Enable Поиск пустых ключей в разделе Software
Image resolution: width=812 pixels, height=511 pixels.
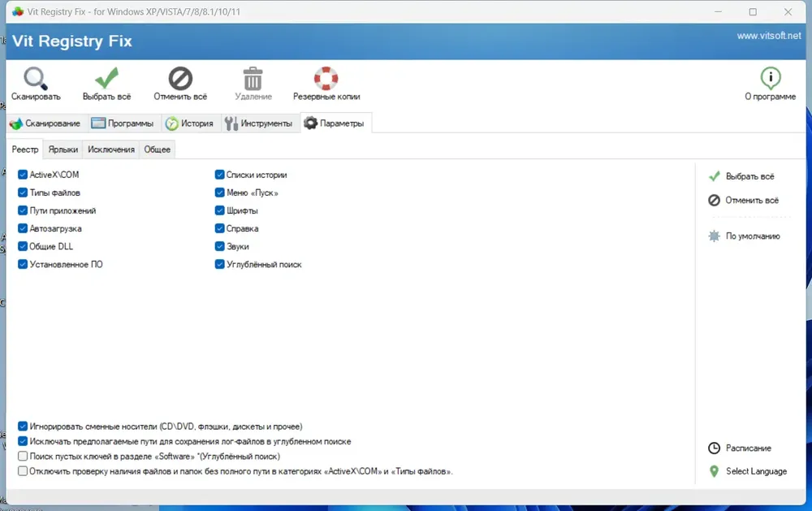tap(23, 457)
